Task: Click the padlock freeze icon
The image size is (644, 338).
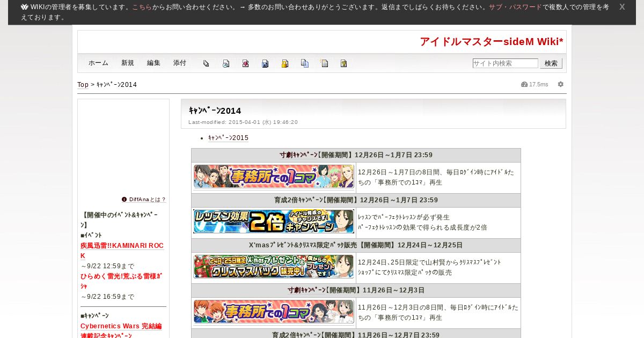Action: point(285,63)
